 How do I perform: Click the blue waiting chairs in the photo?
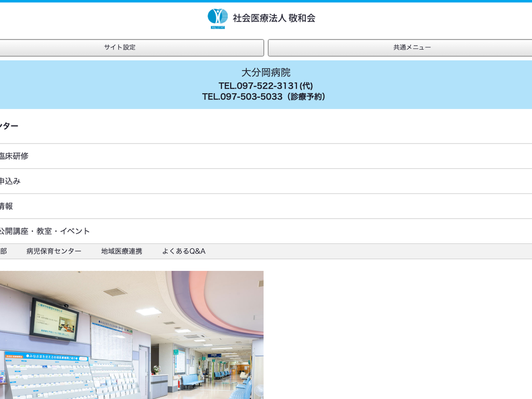pos(192,380)
